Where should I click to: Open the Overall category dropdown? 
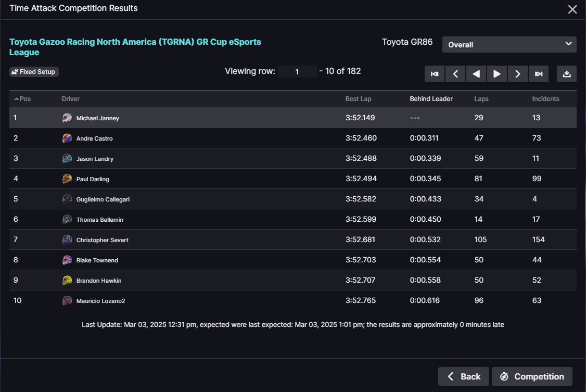509,44
